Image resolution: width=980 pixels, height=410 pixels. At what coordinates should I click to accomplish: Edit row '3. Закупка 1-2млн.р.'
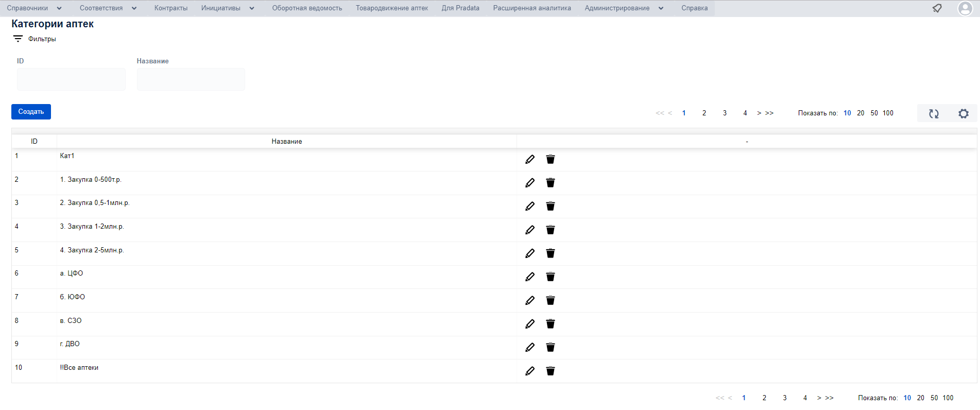(x=530, y=230)
